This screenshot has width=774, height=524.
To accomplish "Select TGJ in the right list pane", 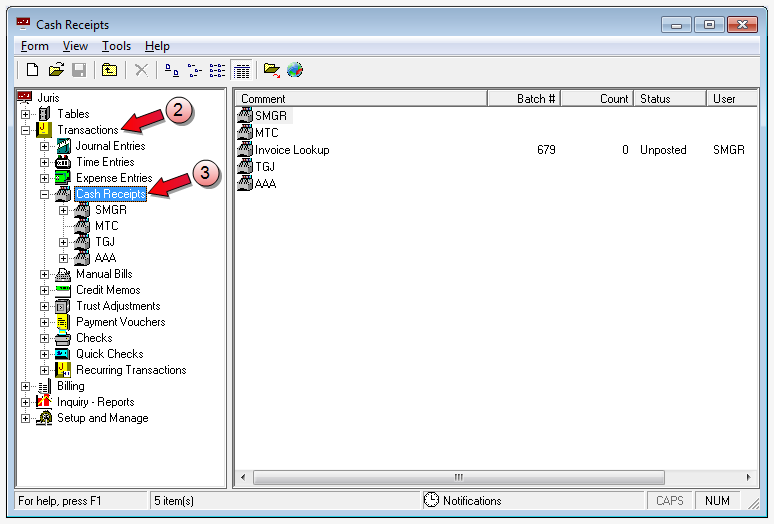I will 265,167.
